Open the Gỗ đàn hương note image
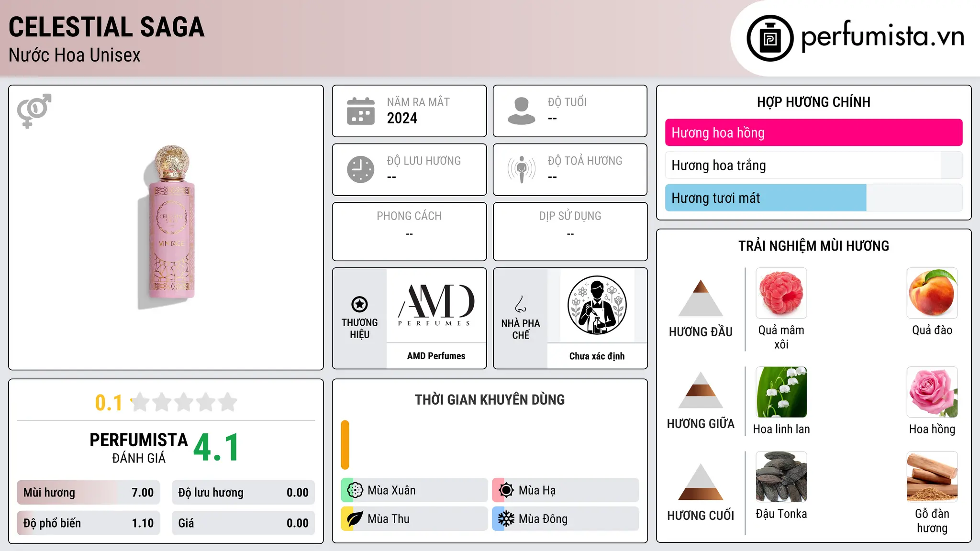This screenshot has height=551, width=980. pos(932,477)
